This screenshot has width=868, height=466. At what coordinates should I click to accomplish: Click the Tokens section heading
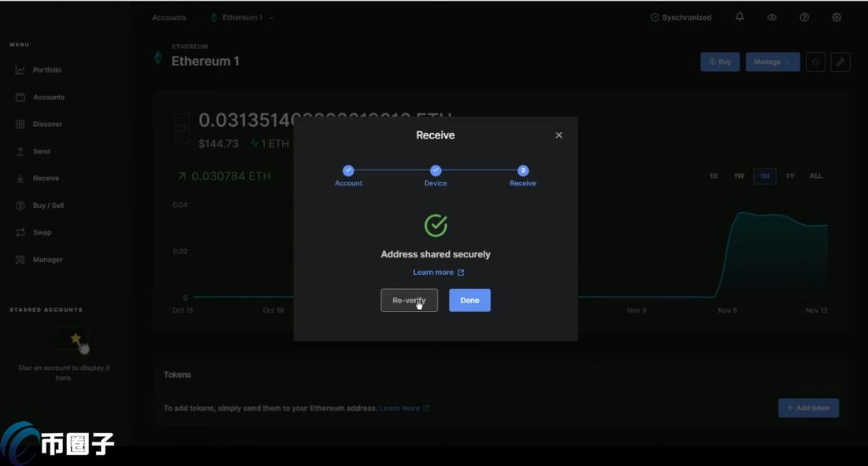coord(177,375)
